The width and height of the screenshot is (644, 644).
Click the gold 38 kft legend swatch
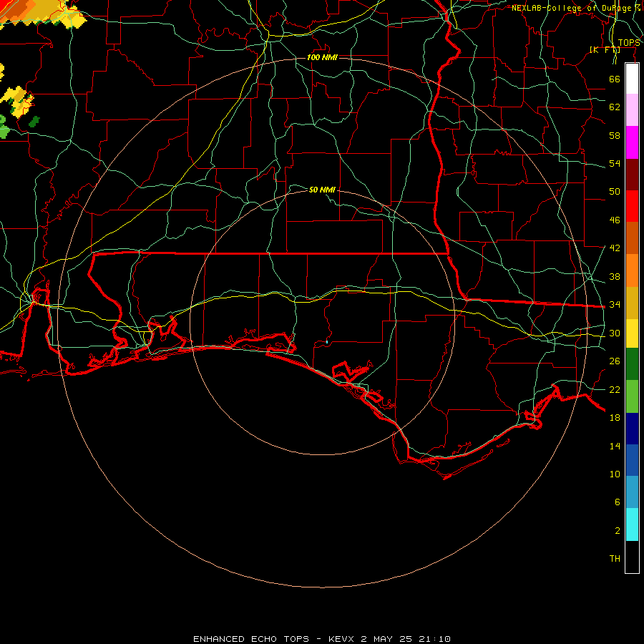(632, 303)
